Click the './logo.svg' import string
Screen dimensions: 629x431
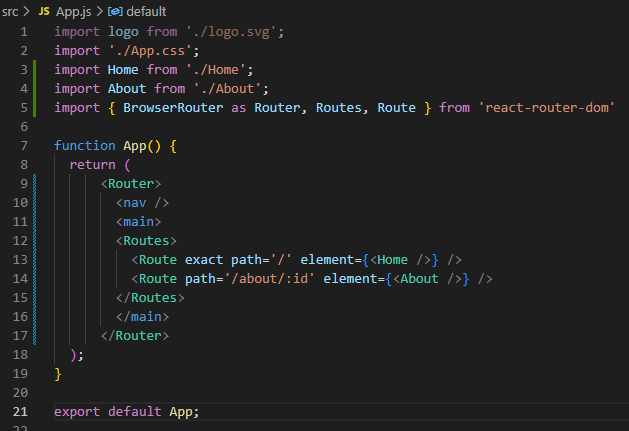click(x=231, y=32)
